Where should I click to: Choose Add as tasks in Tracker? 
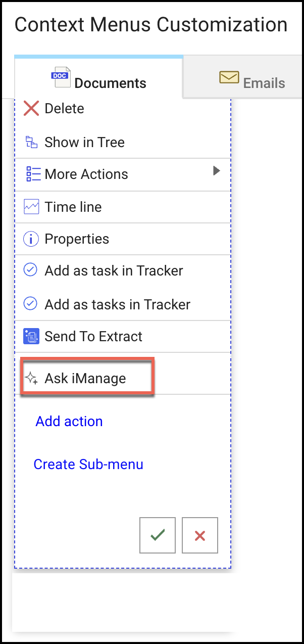(117, 304)
